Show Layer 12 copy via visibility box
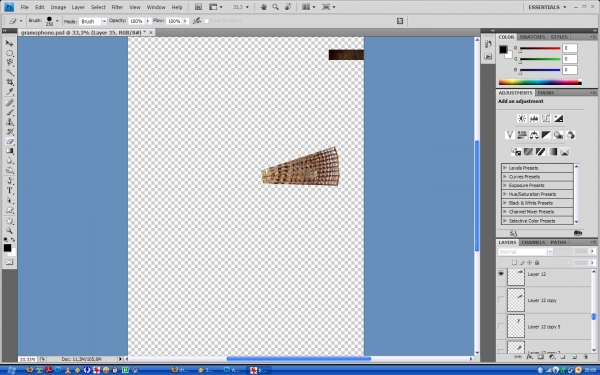Image resolution: width=600 pixels, height=375 pixels. 501,300
